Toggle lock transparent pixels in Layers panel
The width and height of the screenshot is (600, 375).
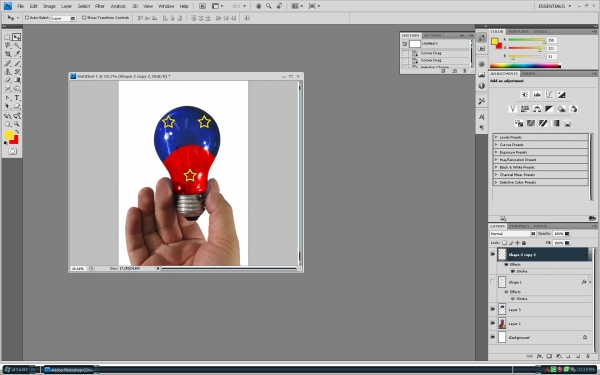tap(505, 243)
